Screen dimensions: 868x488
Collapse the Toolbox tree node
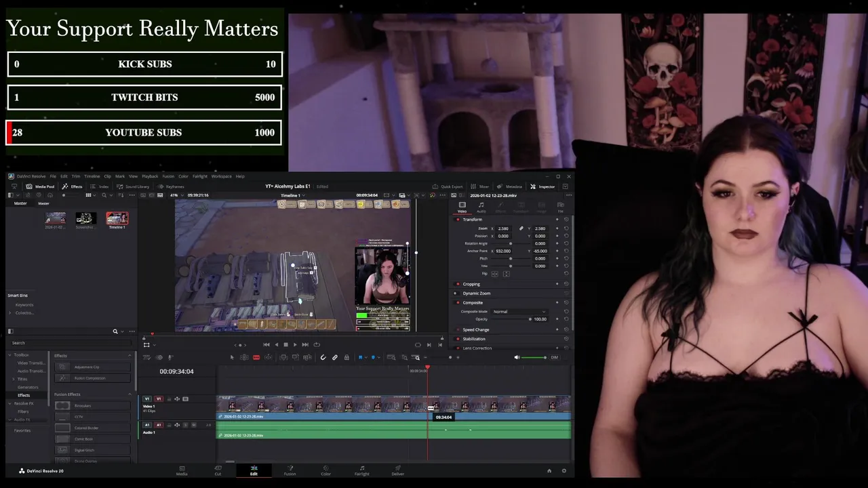[9, 354]
